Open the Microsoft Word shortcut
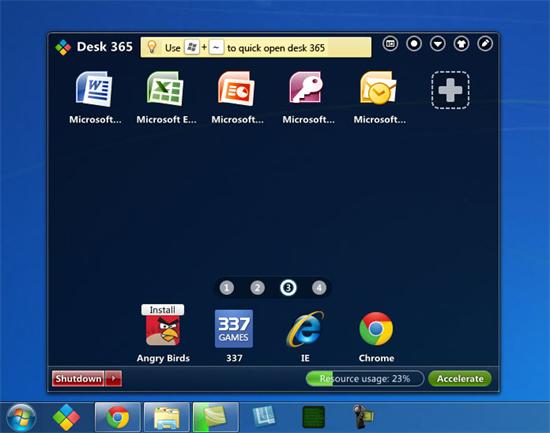Viewport: 550px width, 433px height. pos(94,89)
